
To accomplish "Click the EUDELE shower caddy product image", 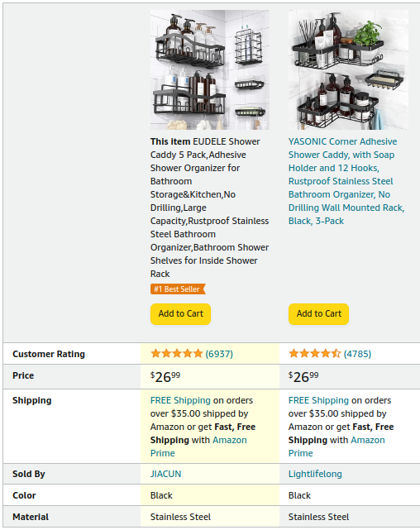I will (x=210, y=70).
